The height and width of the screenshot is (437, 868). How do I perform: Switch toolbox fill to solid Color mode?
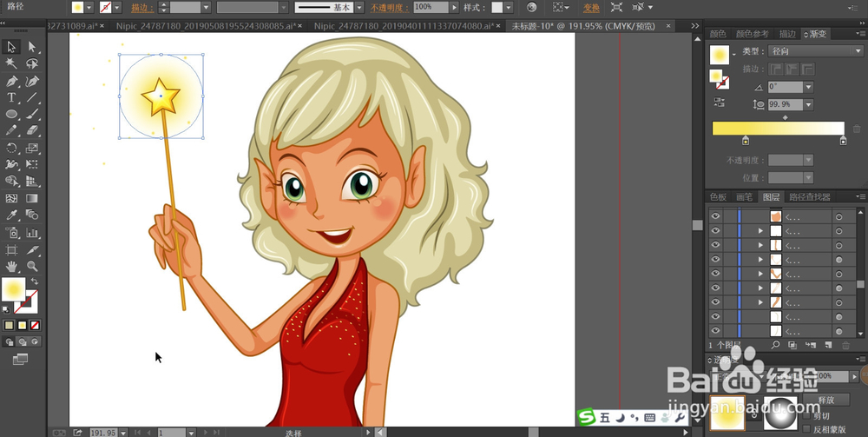pyautogui.click(x=9, y=325)
